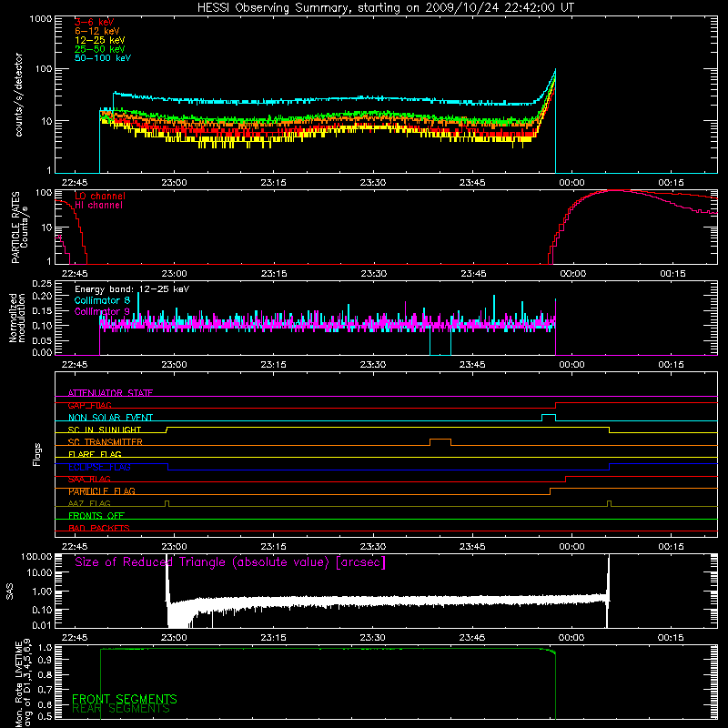Click the 100.00 tick on SAS axis
This screenshot has width=728, height=728.
coord(36,557)
